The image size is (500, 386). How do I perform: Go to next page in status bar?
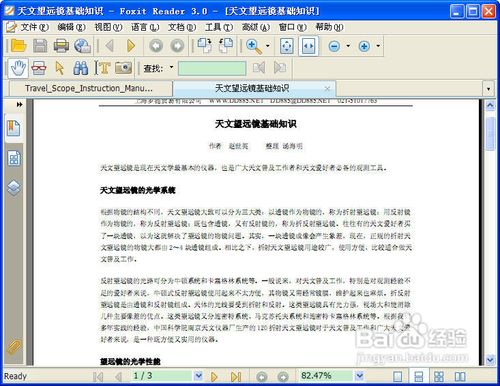pyautogui.click(x=214, y=377)
